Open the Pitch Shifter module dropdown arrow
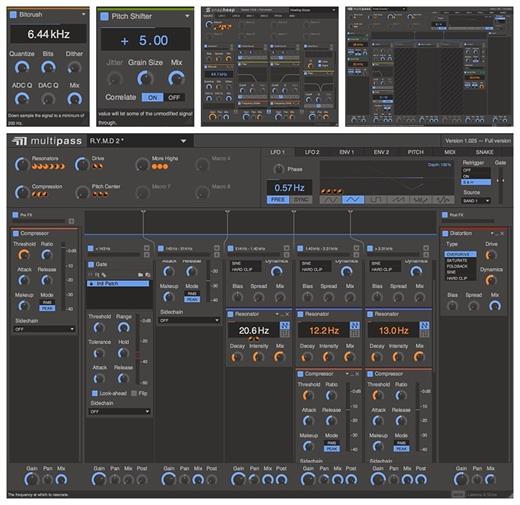 click(x=187, y=16)
